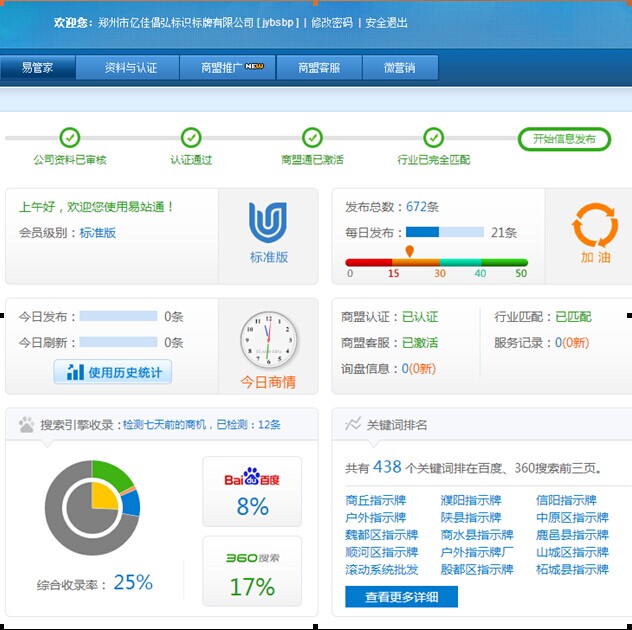Click the chart icon beside 关键词排名
Screen dimensions: 632x630
(353, 425)
